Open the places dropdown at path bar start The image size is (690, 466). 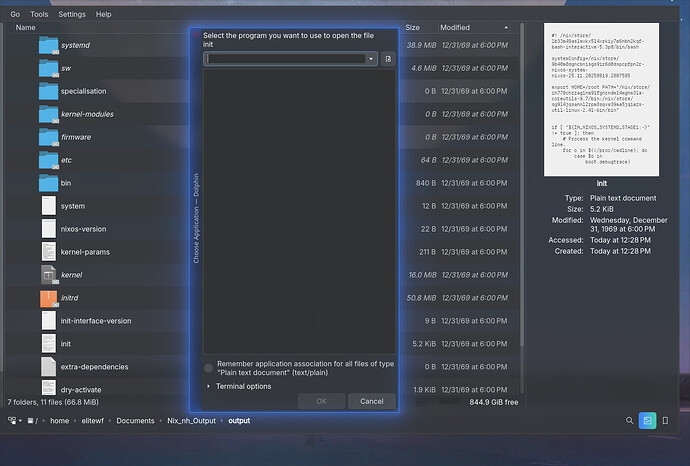13,421
